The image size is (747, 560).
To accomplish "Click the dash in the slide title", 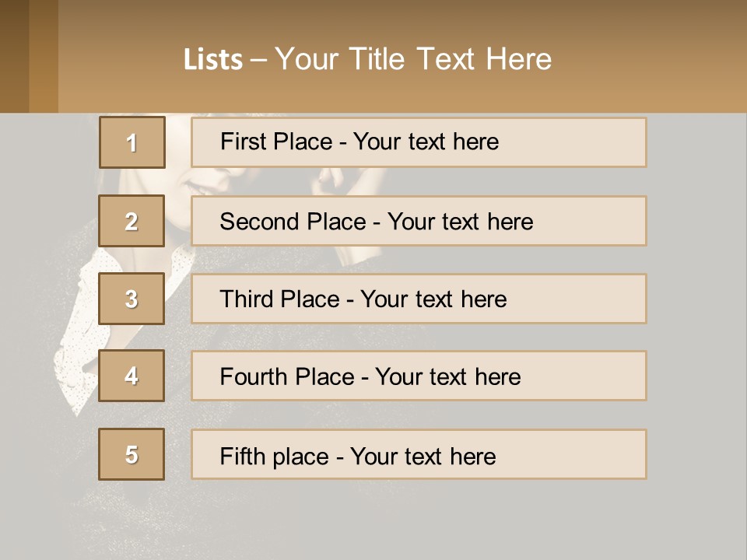I will [258, 60].
